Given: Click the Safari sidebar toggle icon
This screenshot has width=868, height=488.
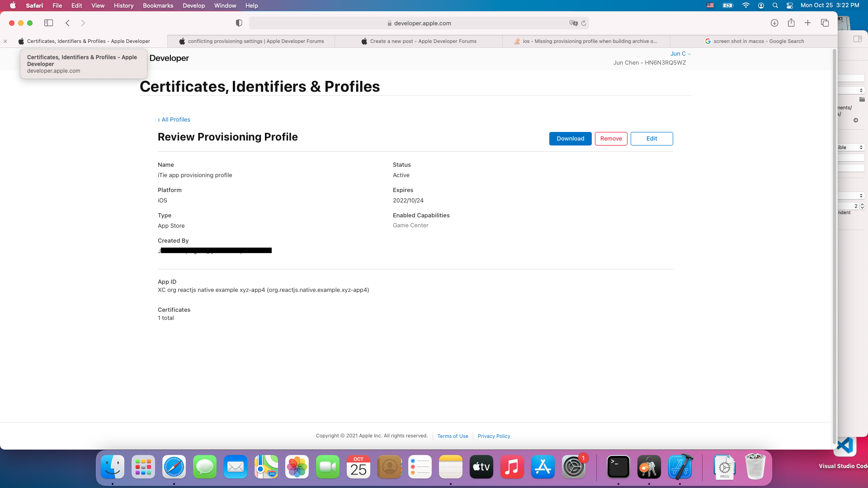Looking at the screenshot, I should point(48,23).
